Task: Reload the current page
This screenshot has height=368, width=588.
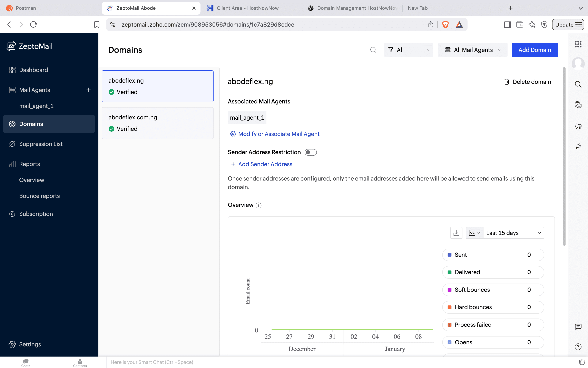Action: (x=33, y=25)
